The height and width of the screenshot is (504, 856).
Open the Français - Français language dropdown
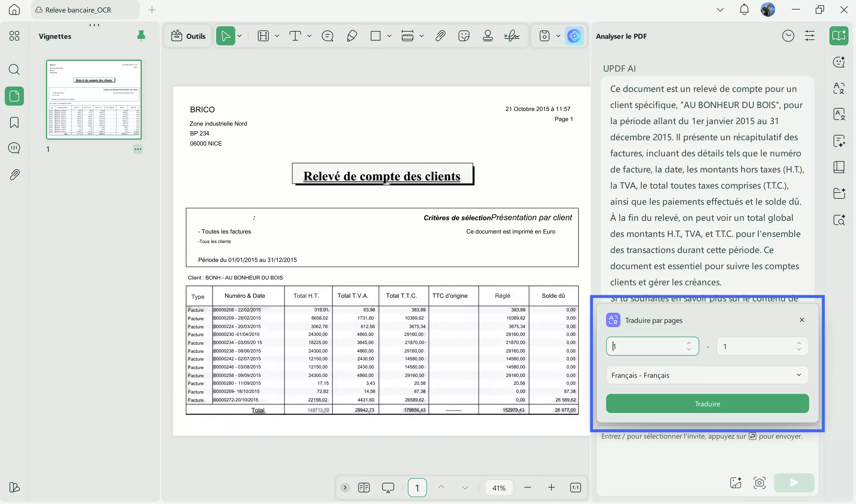point(707,375)
